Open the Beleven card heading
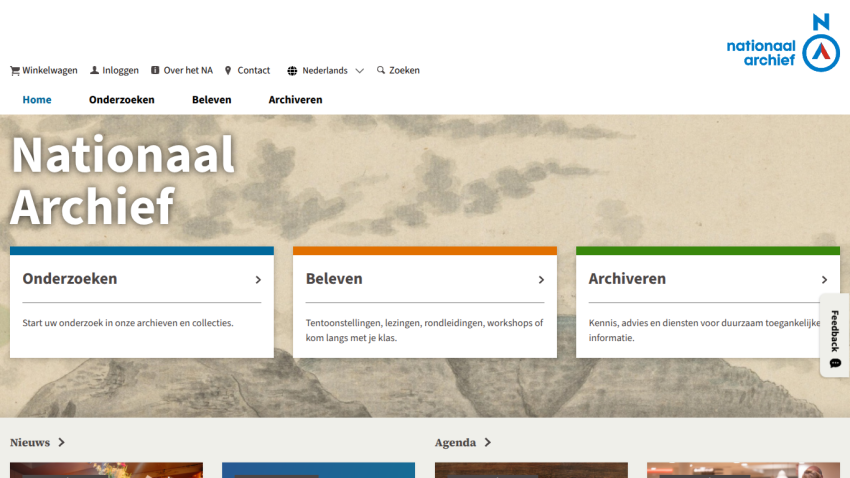The image size is (850, 478). coord(334,279)
